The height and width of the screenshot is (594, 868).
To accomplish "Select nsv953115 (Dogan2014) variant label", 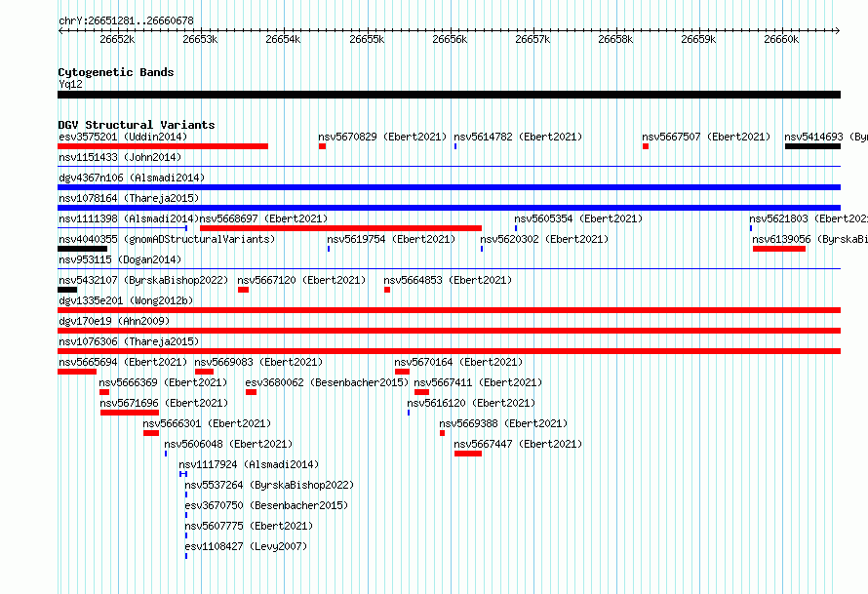I will click(120, 259).
